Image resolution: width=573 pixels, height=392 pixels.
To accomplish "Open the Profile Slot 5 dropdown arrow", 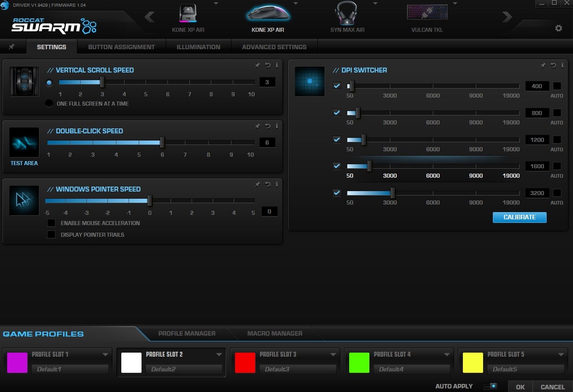I will [561, 354].
